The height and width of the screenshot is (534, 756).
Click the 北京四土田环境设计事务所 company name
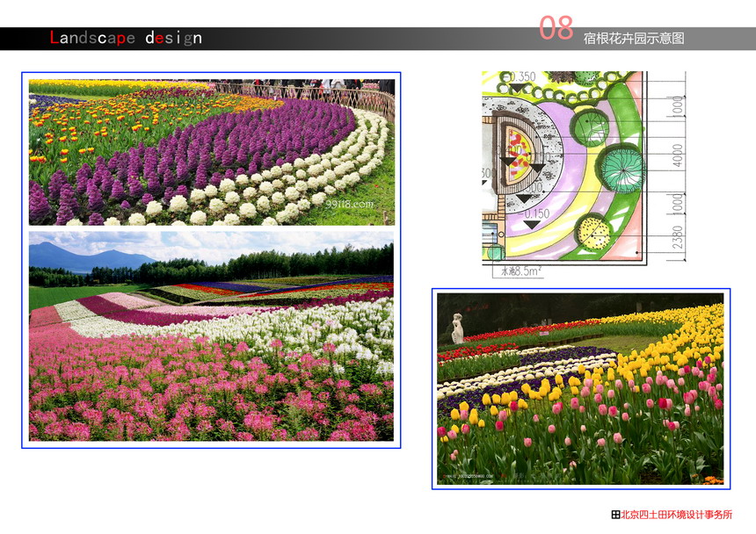click(677, 516)
